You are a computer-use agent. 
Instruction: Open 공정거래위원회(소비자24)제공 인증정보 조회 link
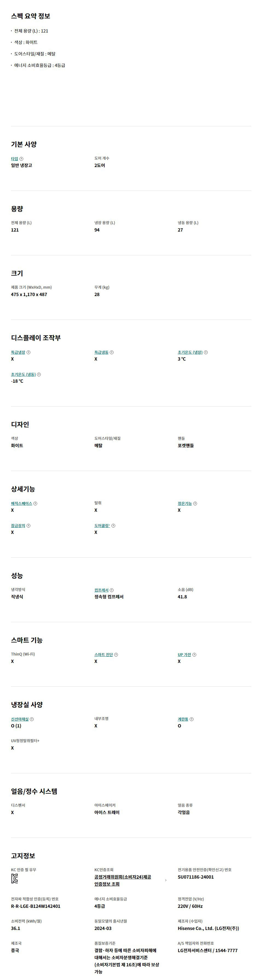tap(123, 880)
